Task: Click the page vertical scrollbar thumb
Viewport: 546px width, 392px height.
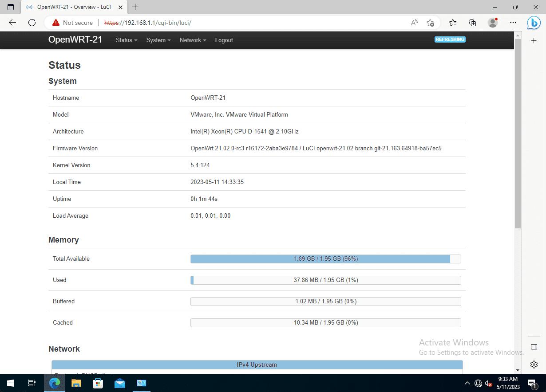Action: click(518, 133)
